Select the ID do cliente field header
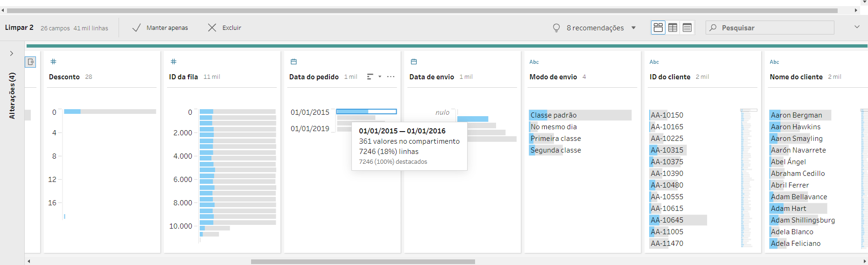Image resolution: width=868 pixels, height=265 pixels. pos(670,77)
